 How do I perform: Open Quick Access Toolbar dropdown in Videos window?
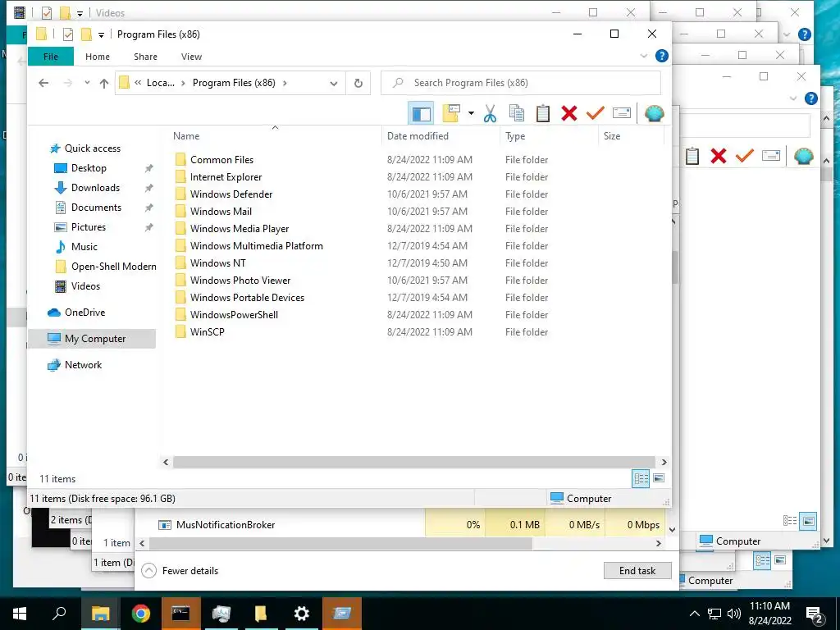[80, 14]
